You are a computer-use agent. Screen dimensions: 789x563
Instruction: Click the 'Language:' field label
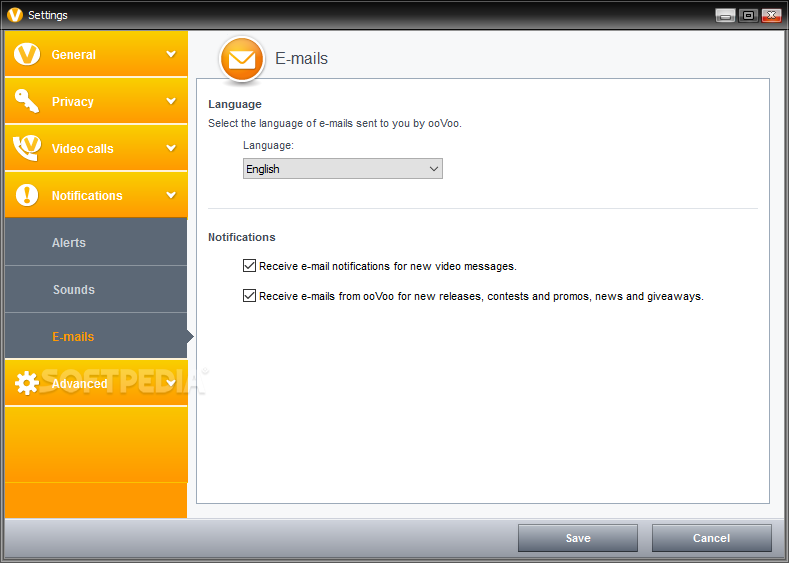(x=268, y=145)
